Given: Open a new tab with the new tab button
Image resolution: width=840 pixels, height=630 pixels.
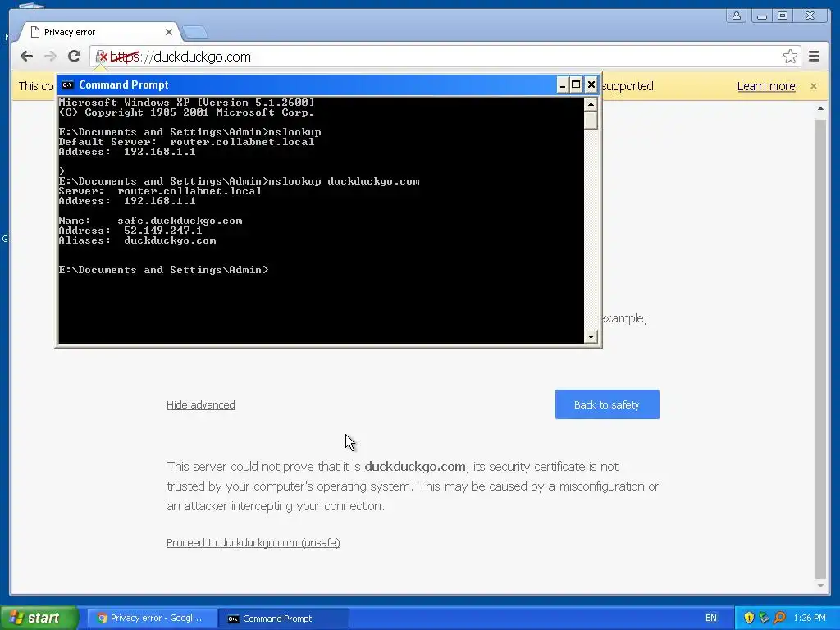Looking at the screenshot, I should tap(195, 33).
